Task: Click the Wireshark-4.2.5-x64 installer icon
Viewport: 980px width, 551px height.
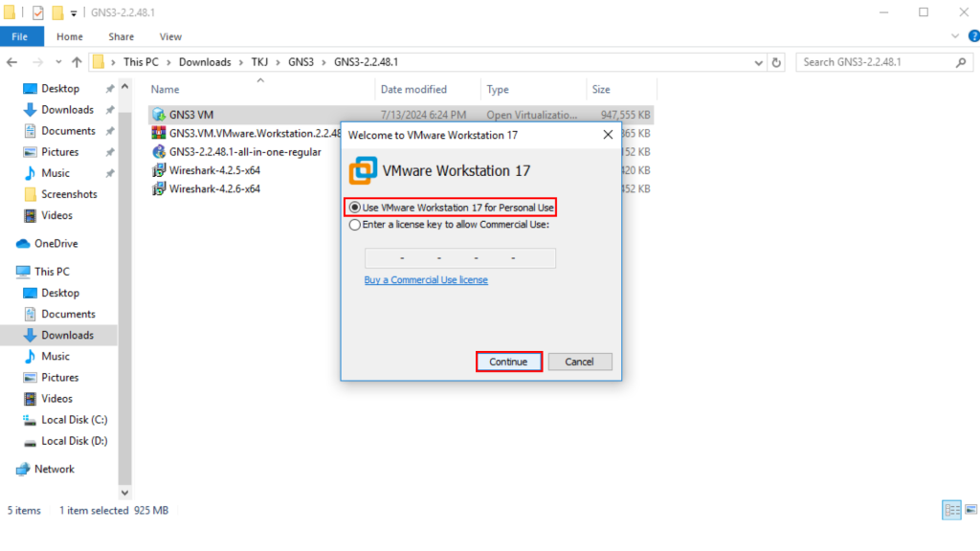Action: (x=159, y=170)
